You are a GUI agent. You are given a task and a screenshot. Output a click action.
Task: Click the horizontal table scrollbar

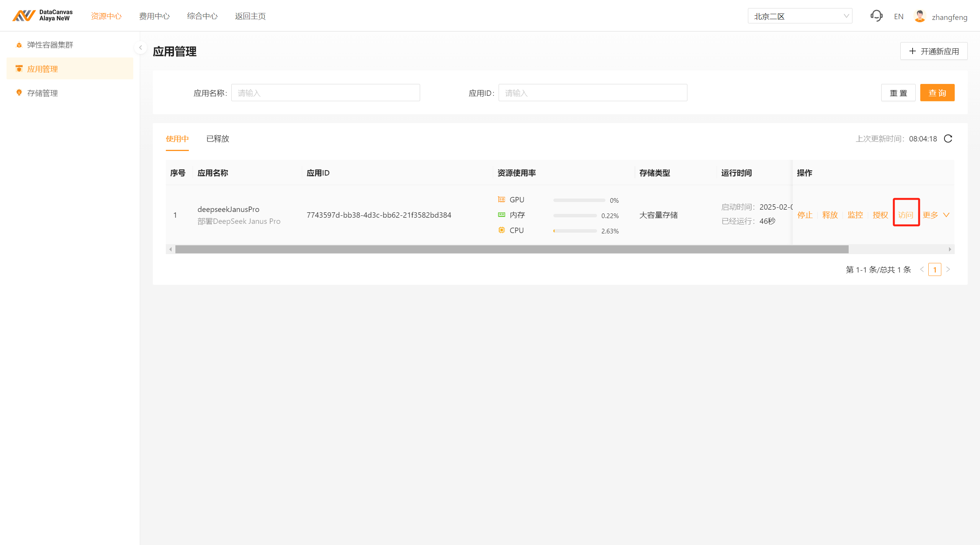511,250
